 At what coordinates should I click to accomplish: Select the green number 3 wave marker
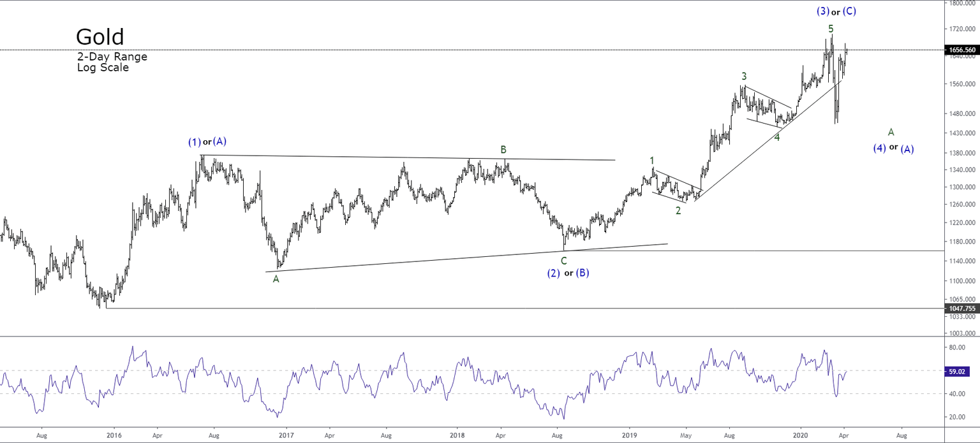[x=743, y=76]
